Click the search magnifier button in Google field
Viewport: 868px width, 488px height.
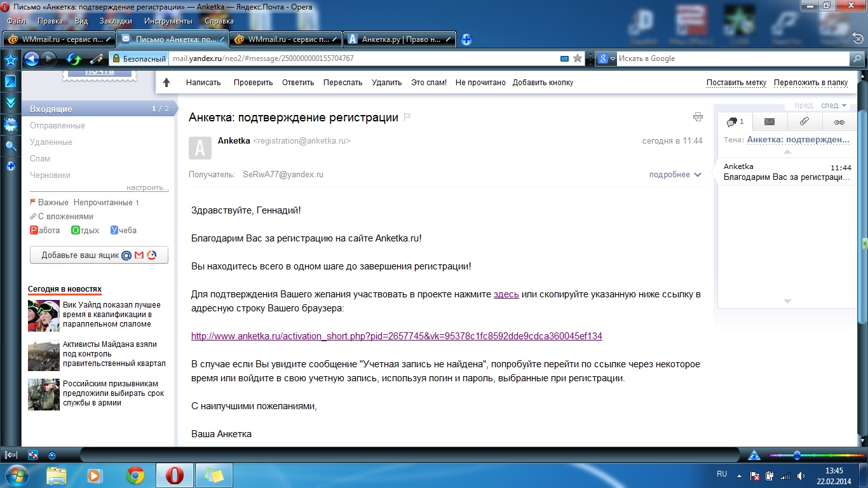point(857,58)
